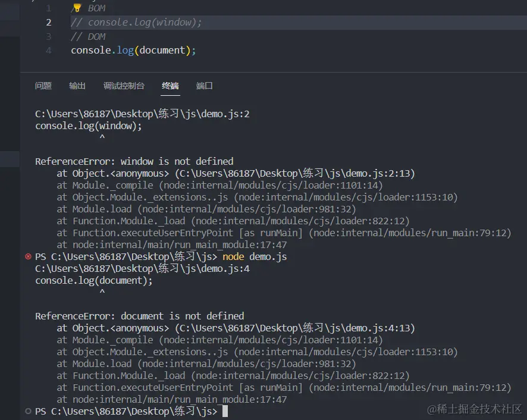Screen dimensions: 527x420
Task: Open the 调试控制台 debug console tab
Action: tap(124, 86)
